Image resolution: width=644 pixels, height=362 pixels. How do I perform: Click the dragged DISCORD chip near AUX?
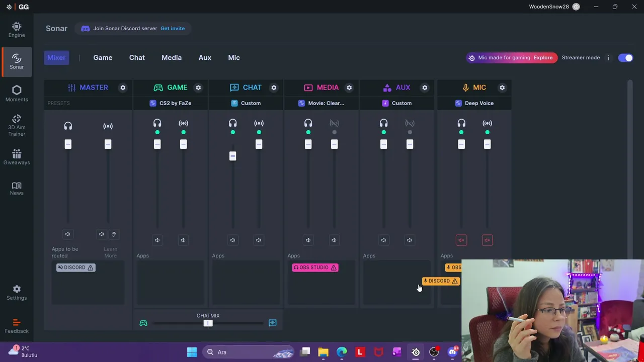click(x=441, y=281)
